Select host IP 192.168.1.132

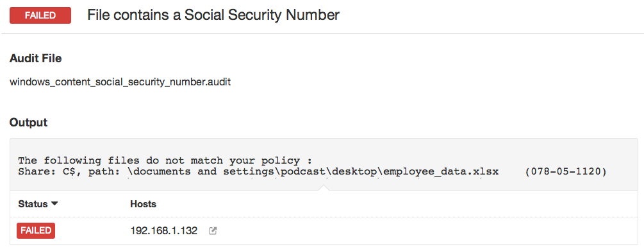tap(163, 231)
